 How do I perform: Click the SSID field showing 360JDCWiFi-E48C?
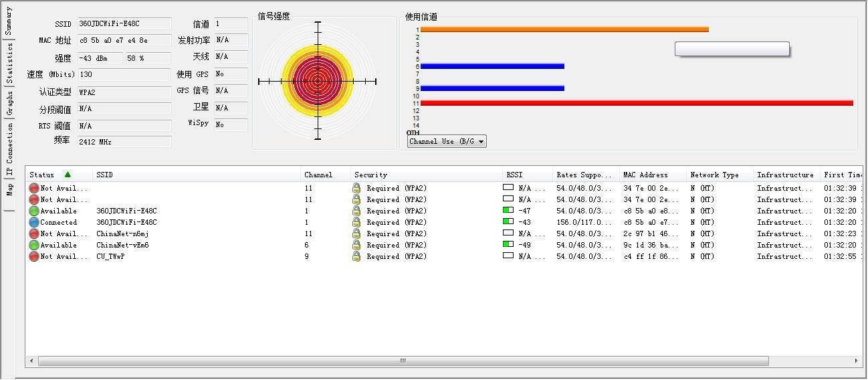[x=124, y=24]
